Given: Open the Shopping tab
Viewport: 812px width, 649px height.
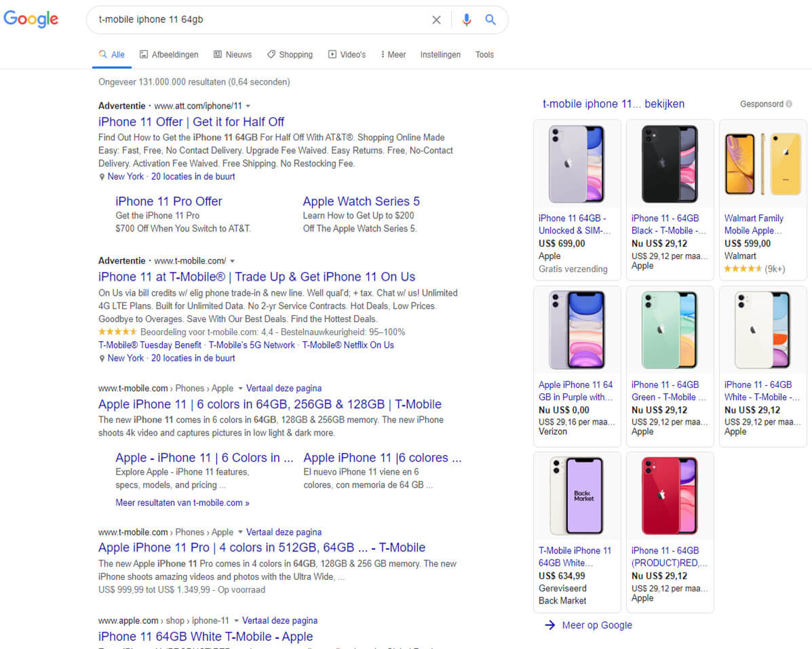Looking at the screenshot, I should coord(290,54).
